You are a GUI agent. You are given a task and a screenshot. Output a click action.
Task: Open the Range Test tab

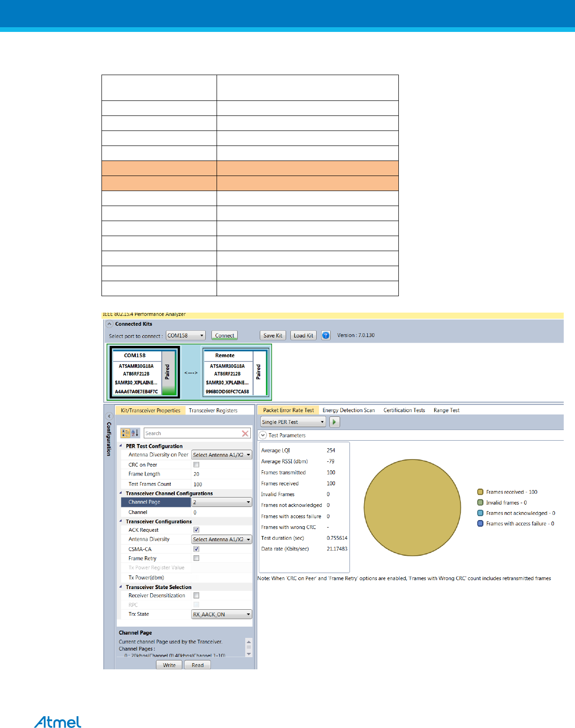[446, 410]
